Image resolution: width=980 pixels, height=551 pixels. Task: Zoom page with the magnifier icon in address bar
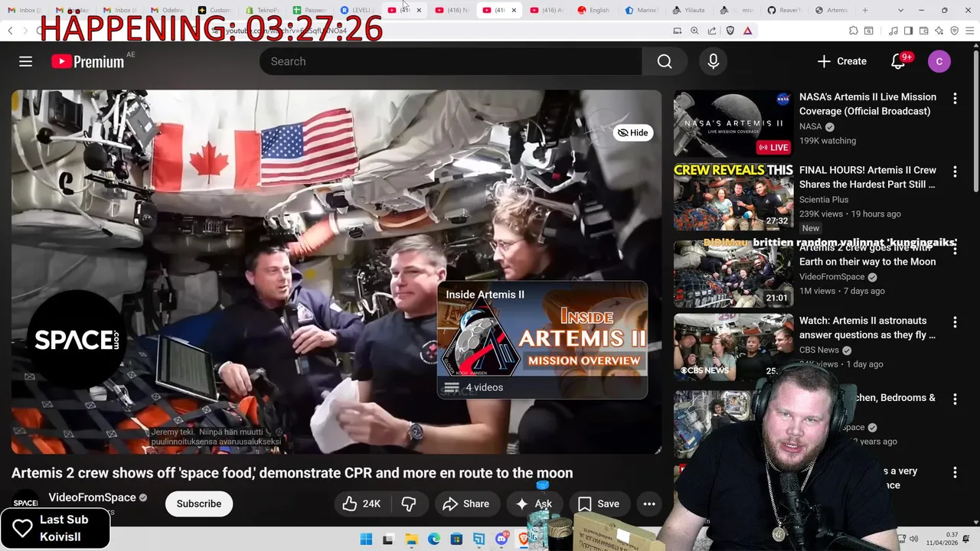tap(694, 31)
